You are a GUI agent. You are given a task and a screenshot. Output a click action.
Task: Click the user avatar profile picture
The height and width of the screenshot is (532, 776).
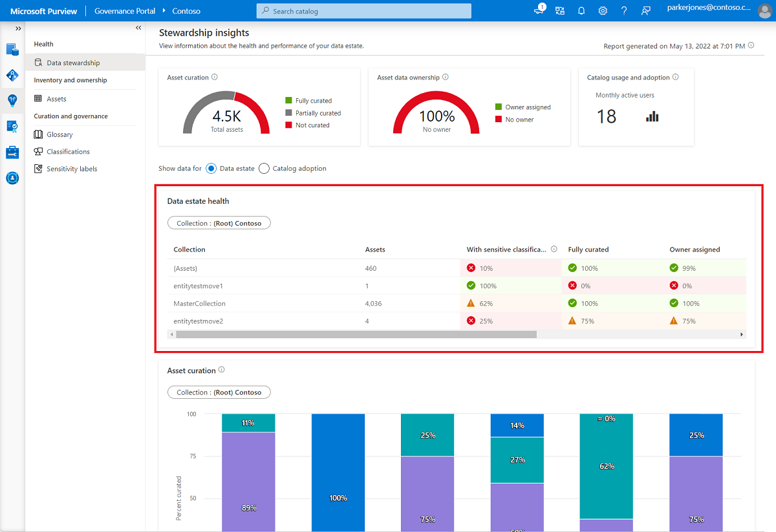tap(764, 12)
